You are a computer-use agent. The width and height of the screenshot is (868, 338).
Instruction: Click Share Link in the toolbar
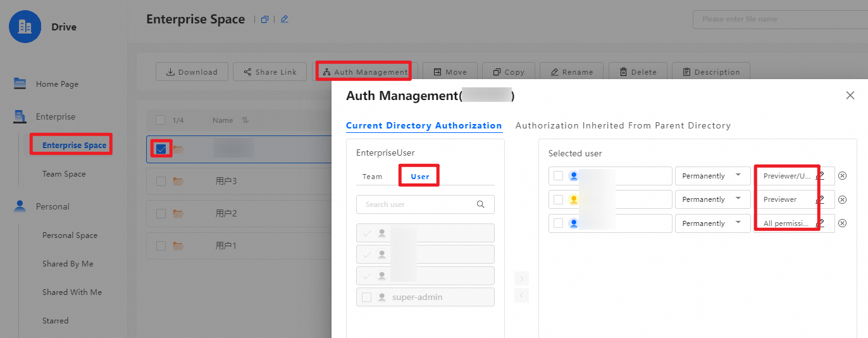[x=270, y=72]
